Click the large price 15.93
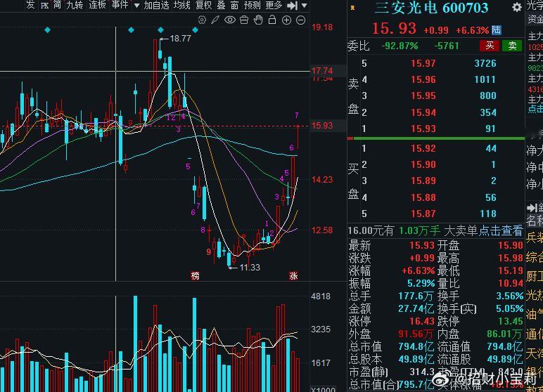 (394, 28)
